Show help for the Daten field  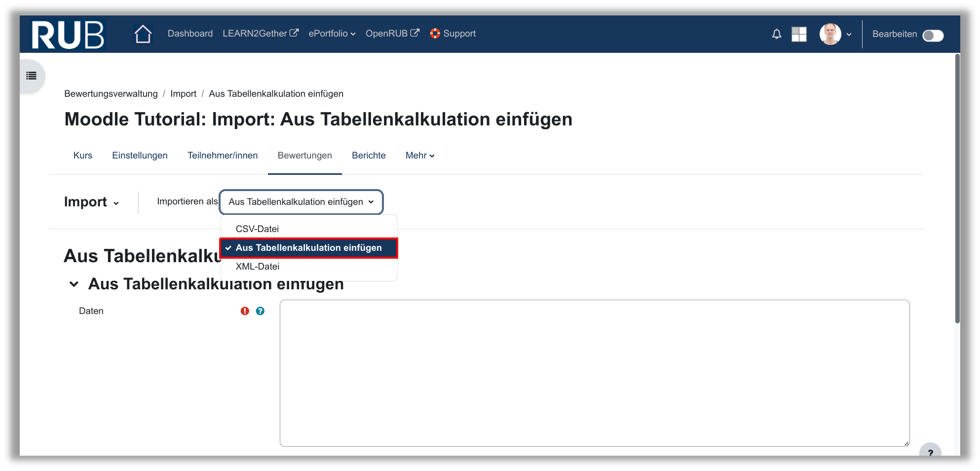[x=260, y=311]
